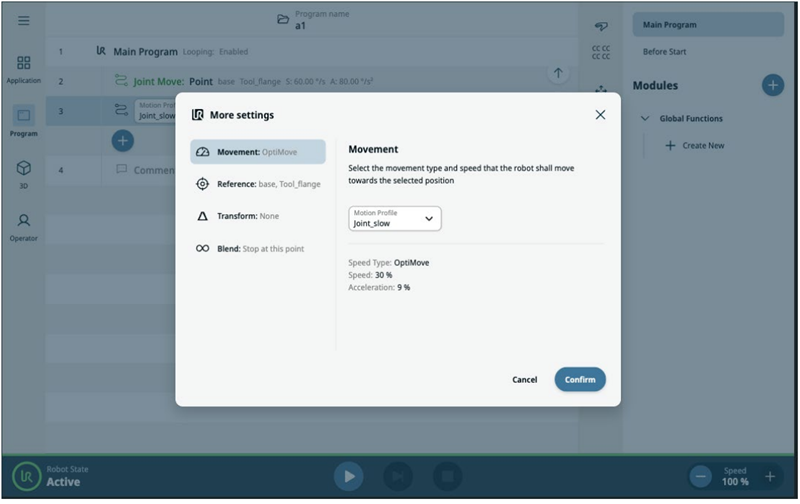This screenshot has width=800, height=504.
Task: Select the Program sidebar icon
Action: (23, 120)
